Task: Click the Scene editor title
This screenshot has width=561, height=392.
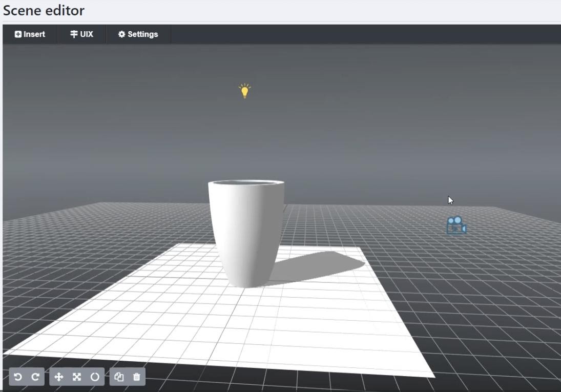Action: 44,10
